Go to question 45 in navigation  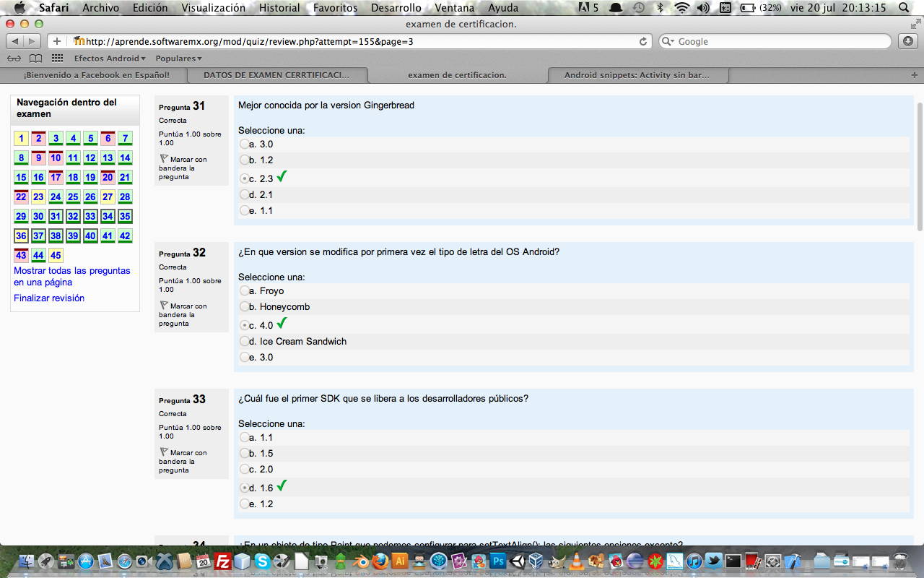(56, 255)
